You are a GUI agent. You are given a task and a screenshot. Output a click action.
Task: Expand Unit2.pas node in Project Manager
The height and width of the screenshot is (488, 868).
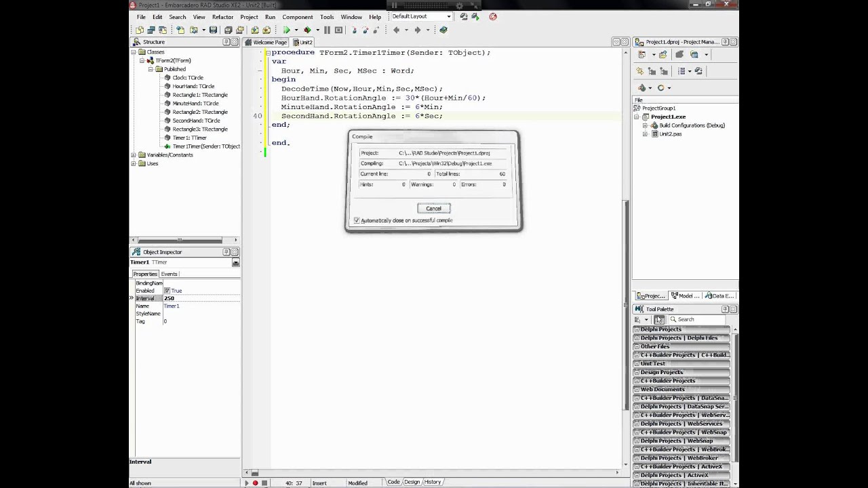click(x=645, y=134)
